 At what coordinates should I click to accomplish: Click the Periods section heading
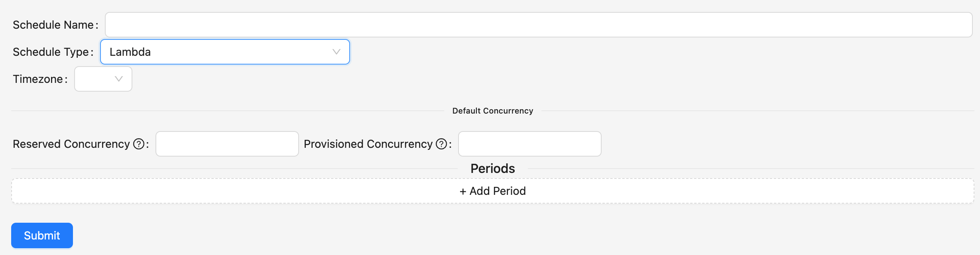click(x=492, y=169)
